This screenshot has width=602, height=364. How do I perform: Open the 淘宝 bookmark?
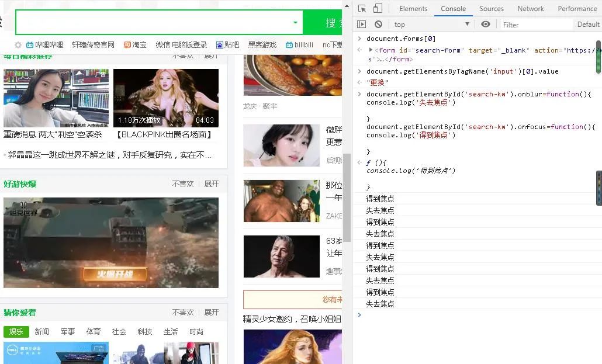click(135, 45)
